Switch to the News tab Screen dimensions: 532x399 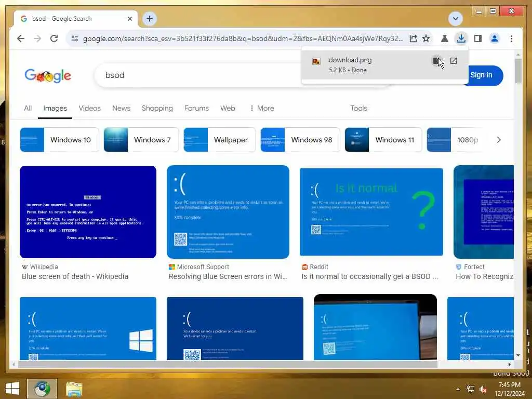coord(121,108)
